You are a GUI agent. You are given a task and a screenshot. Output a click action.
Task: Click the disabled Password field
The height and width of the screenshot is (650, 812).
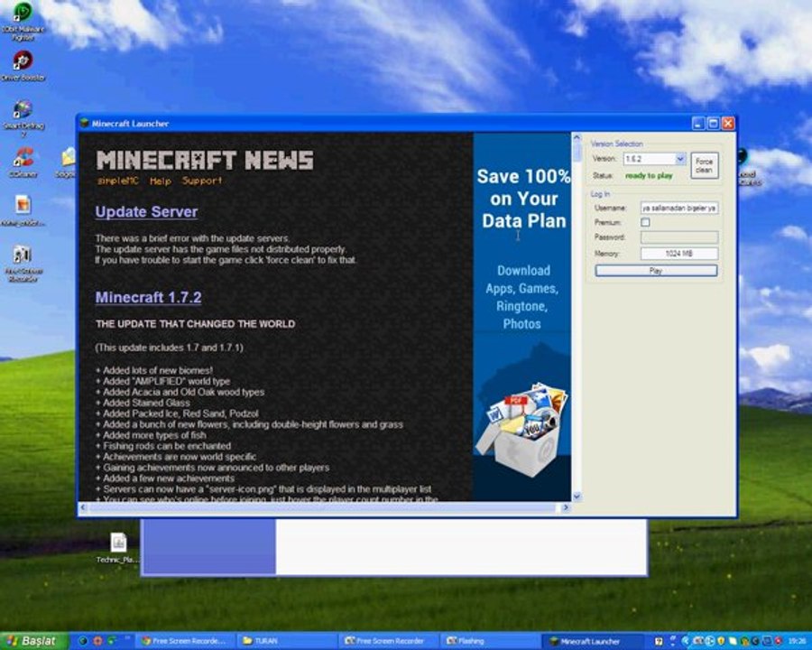pyautogui.click(x=679, y=237)
